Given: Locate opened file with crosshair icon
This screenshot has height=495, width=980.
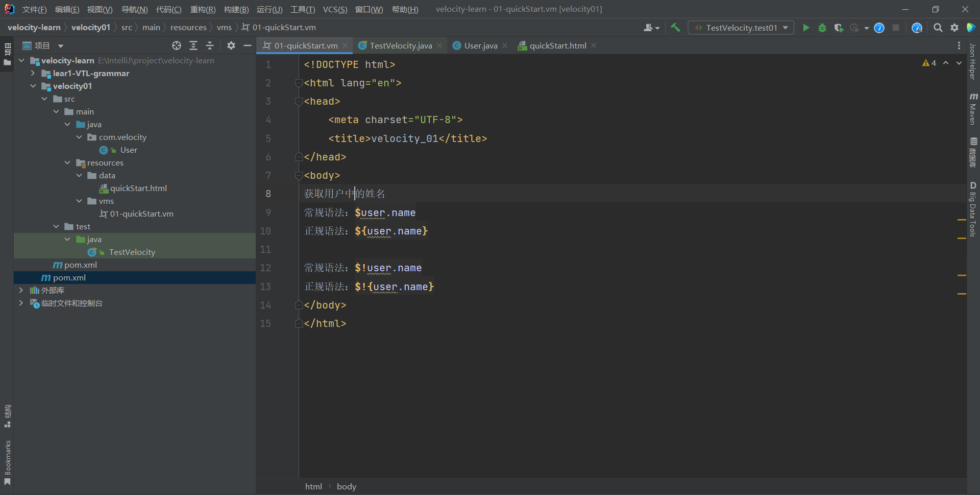Looking at the screenshot, I should [x=177, y=45].
